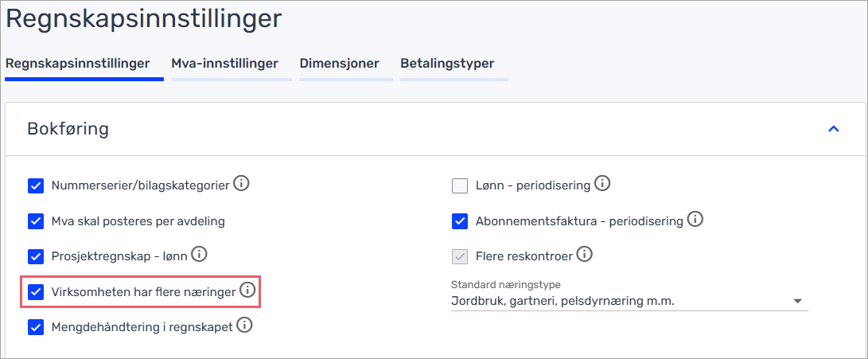
Task: Uncheck Nummerserier/bilagskategorier checkbox
Action: pyautogui.click(x=36, y=186)
